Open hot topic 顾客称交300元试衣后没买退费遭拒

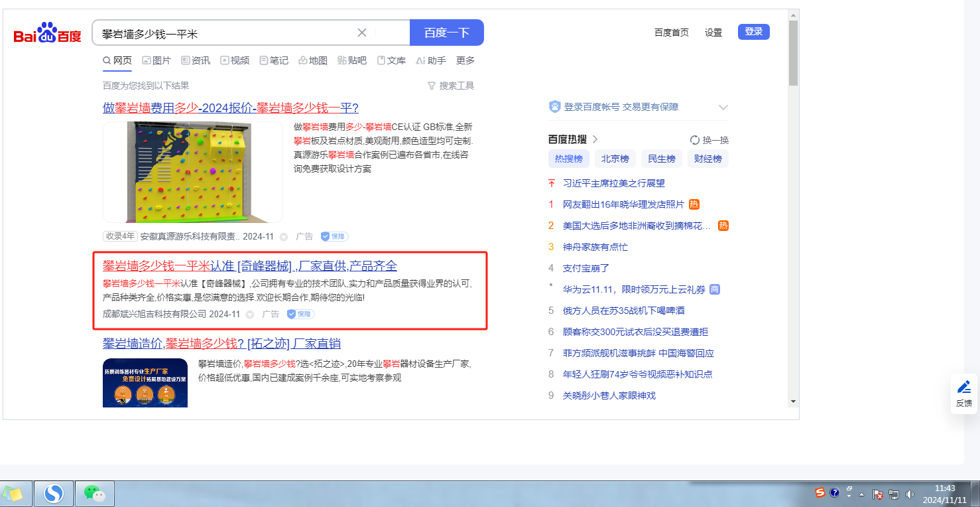coord(636,332)
